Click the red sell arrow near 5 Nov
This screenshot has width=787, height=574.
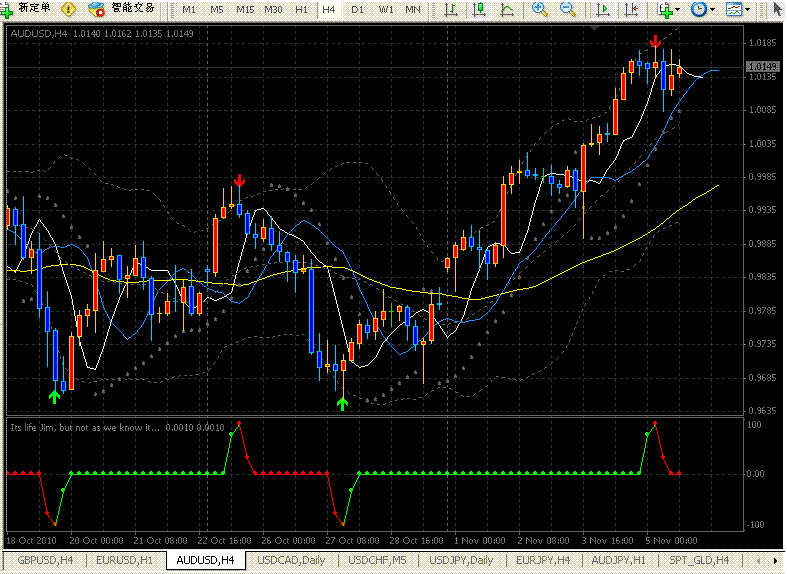[655, 41]
